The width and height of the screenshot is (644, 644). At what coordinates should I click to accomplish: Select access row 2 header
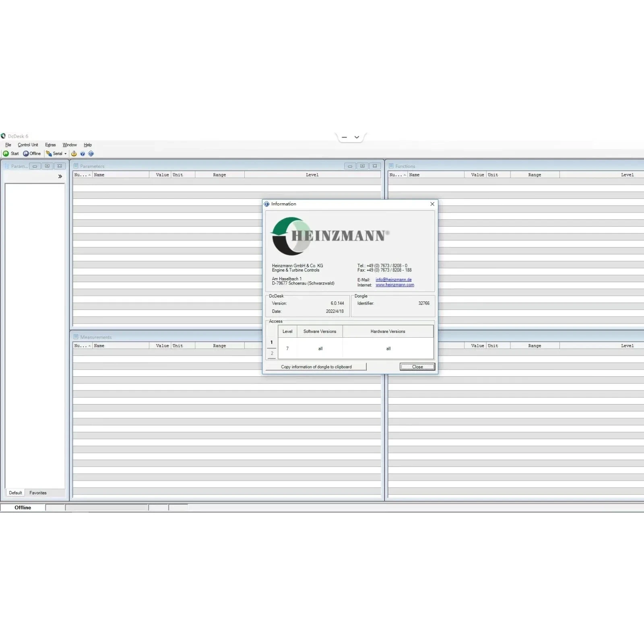pos(272,353)
